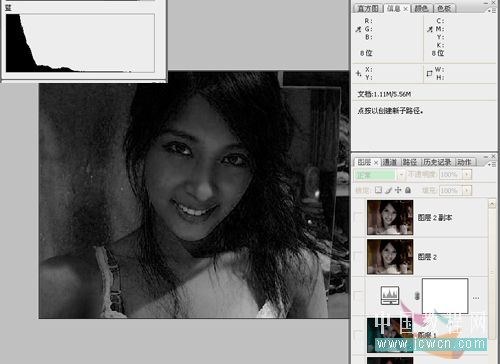Screen dimensions: 500x364
Task: Open the 历史记录 tab
Action: (x=437, y=162)
